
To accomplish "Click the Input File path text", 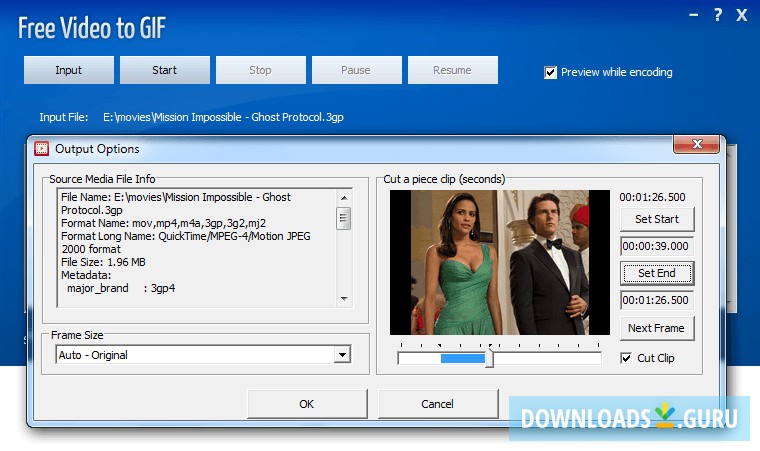I will tap(223, 117).
